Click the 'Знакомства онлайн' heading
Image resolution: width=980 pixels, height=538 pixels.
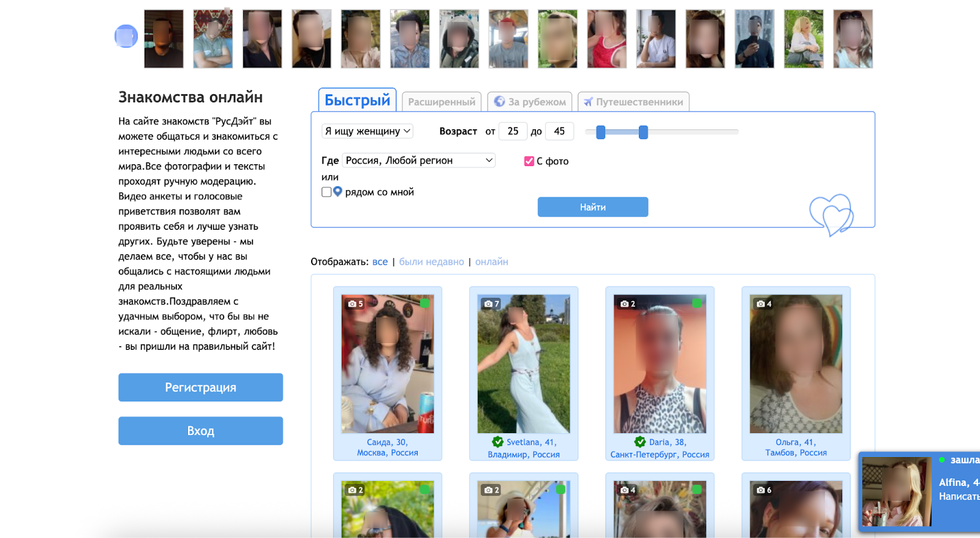tap(190, 97)
